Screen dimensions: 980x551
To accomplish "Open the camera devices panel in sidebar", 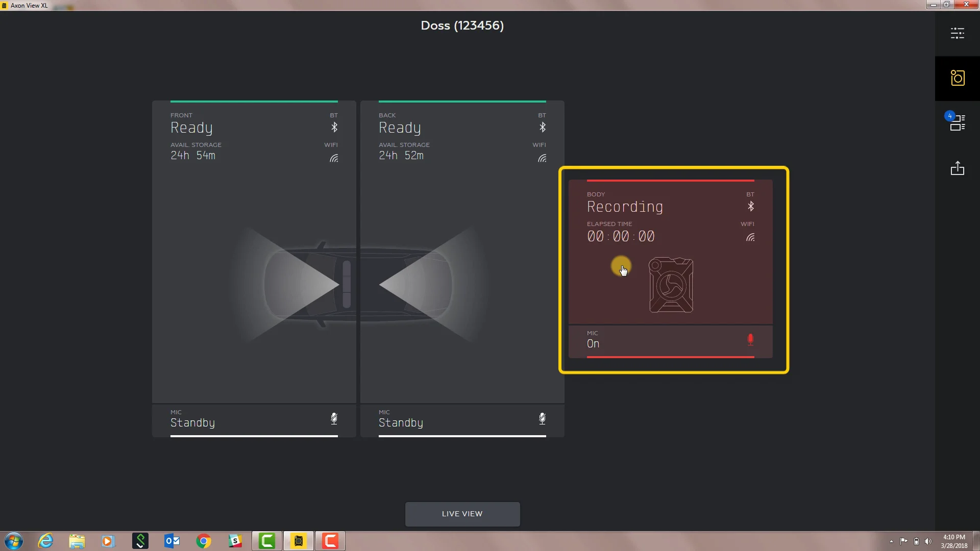I will [x=958, y=78].
